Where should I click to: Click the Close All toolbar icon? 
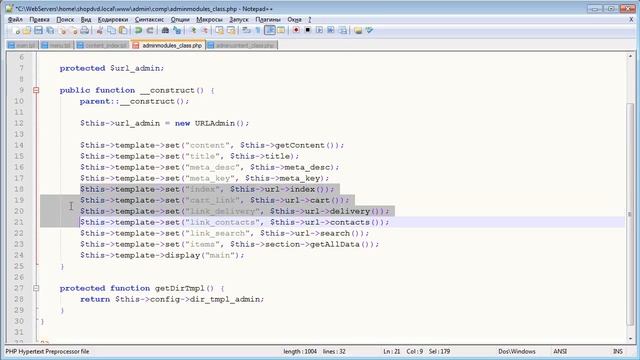73,31
